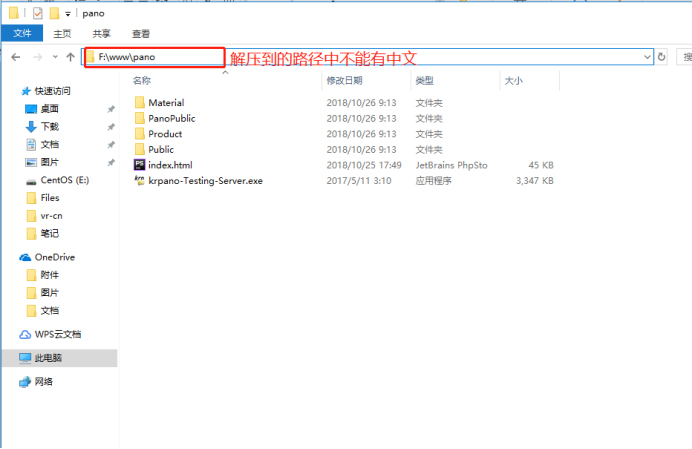Select the PanoPublic folder icon
Viewport: 692px width, 449px height.
pyautogui.click(x=139, y=118)
